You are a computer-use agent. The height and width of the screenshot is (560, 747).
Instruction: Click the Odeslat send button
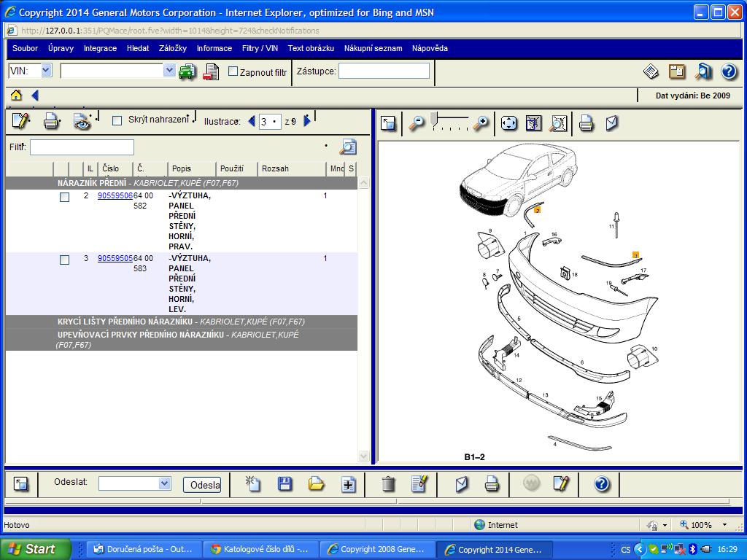pyautogui.click(x=202, y=485)
